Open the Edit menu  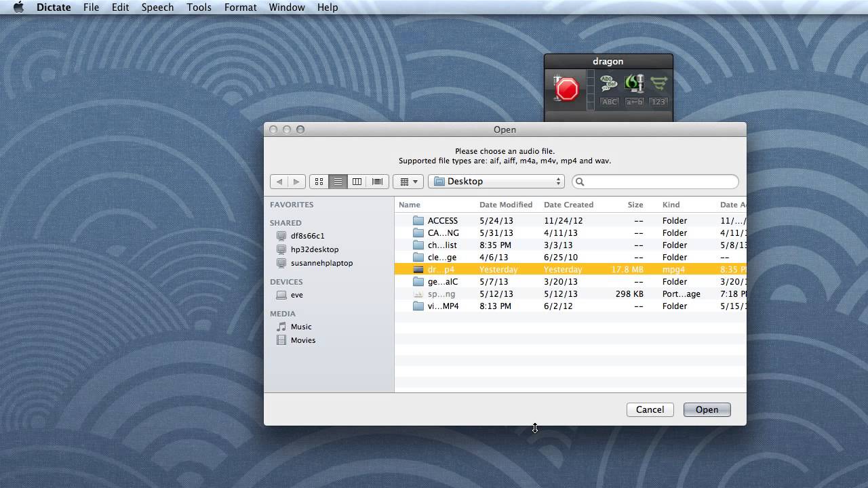[120, 7]
